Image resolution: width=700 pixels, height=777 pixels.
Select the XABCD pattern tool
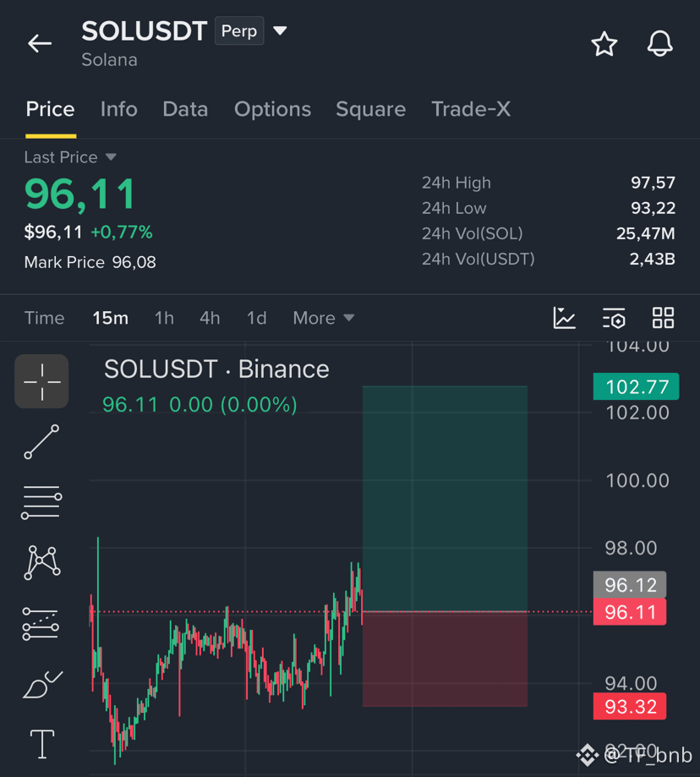[42, 562]
